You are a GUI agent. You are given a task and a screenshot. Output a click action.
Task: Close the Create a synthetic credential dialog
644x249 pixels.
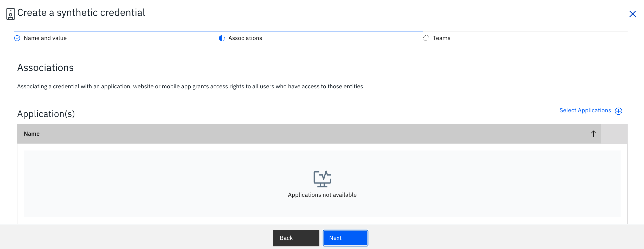(x=633, y=14)
